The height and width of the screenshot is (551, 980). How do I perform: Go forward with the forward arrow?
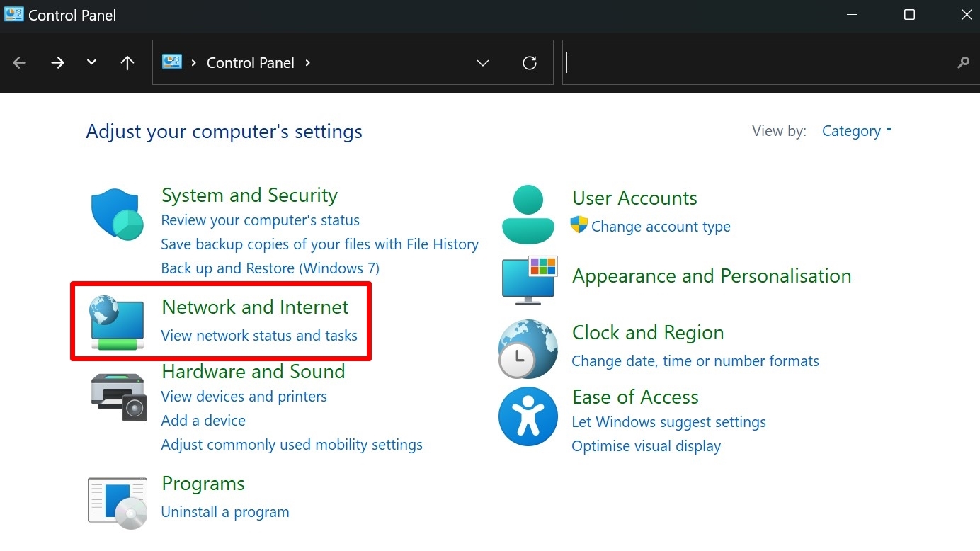57,63
